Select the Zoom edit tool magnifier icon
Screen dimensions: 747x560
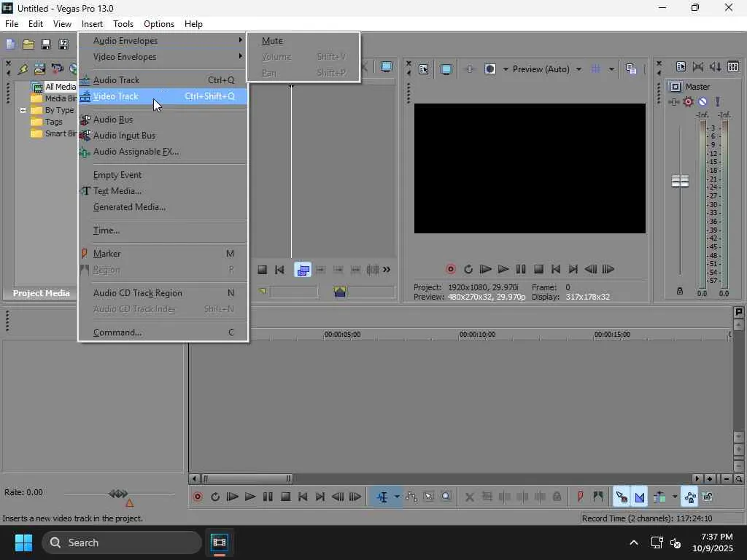point(446,497)
